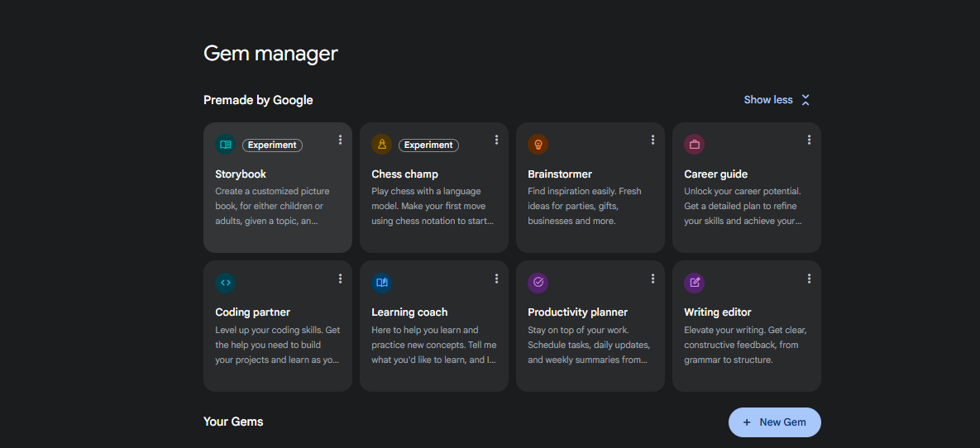Collapse premade gems with Show less
The height and width of the screenshot is (448, 980).
tap(777, 100)
